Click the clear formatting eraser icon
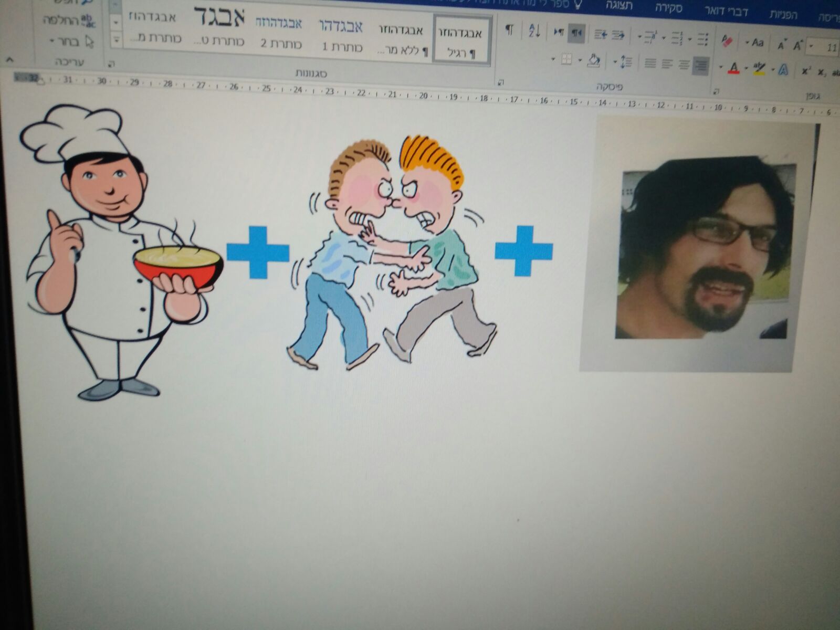The height and width of the screenshot is (630, 840). pyautogui.click(x=727, y=40)
